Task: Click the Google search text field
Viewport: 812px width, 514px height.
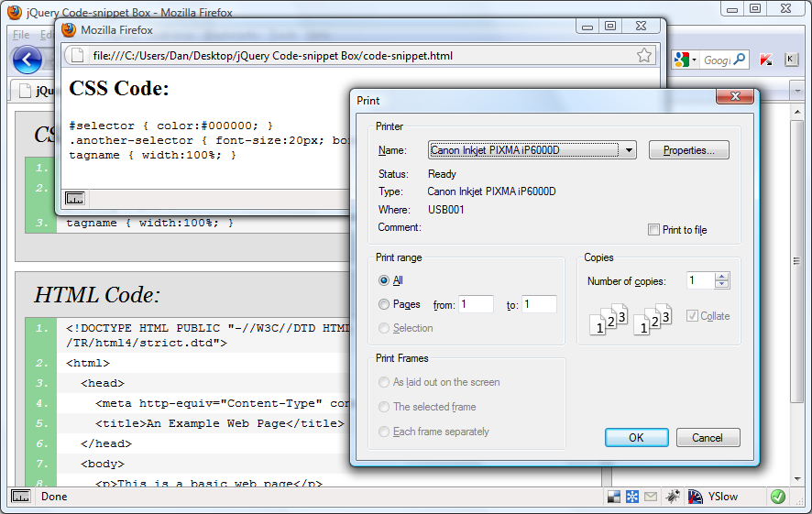Action: pyautogui.click(x=716, y=60)
